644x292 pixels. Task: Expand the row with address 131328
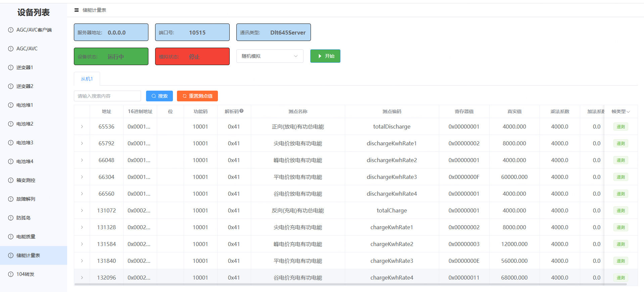tap(82, 227)
